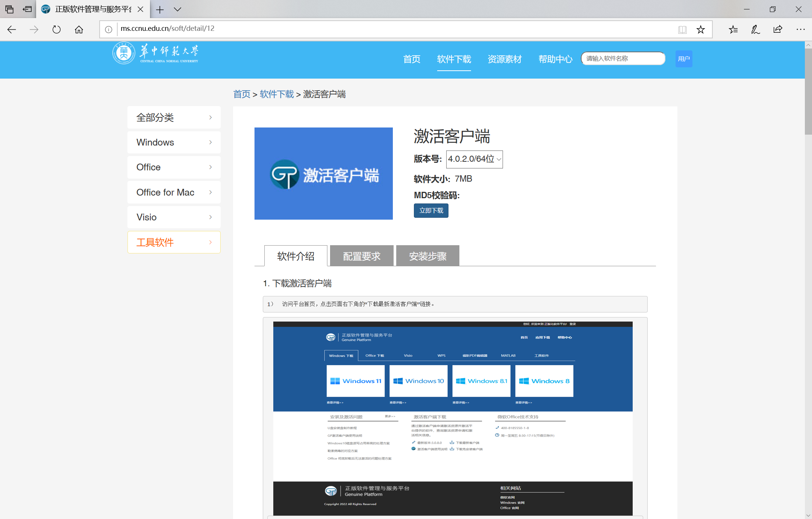Open the browser home icon
The width and height of the screenshot is (812, 519).
(79, 30)
